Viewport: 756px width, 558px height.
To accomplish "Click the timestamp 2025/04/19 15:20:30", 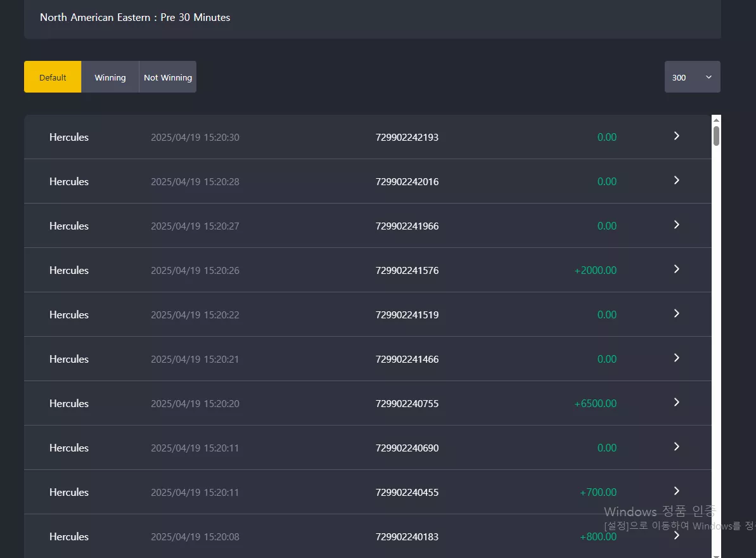I will click(195, 138).
